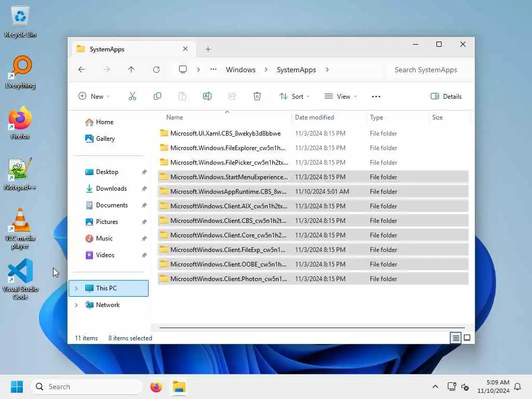Unpin Documents via its pin icon
This screenshot has width=532, height=399.
click(x=144, y=205)
